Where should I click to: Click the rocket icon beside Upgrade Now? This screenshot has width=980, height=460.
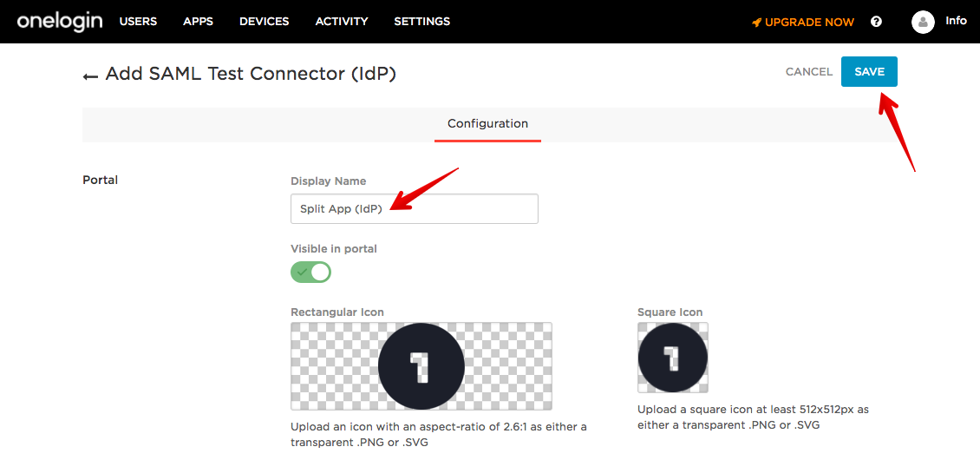[756, 23]
